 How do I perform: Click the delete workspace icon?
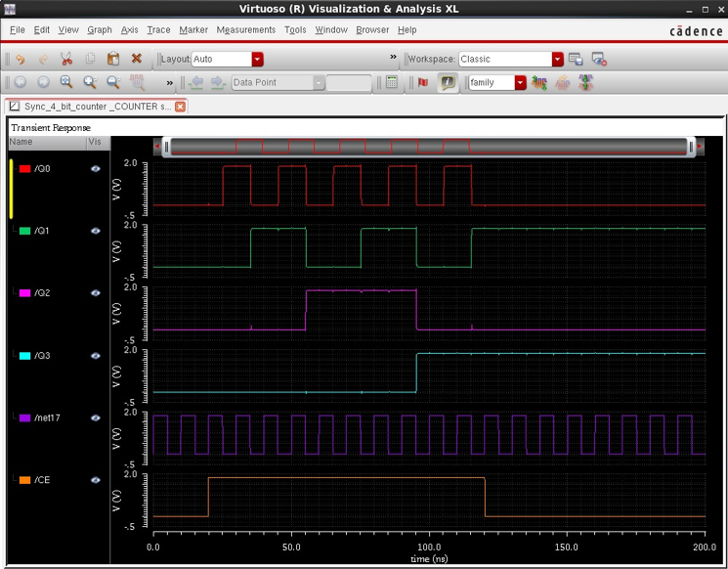point(599,59)
